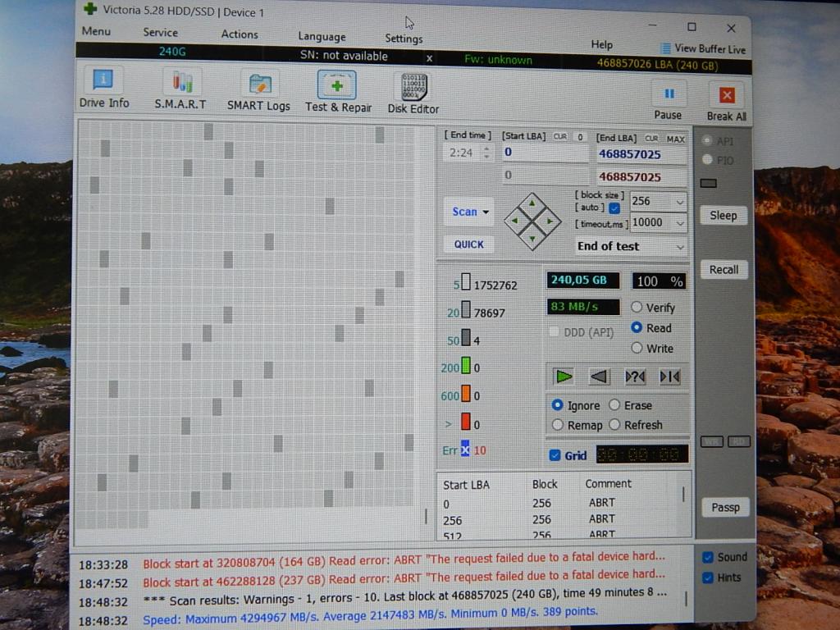The height and width of the screenshot is (630, 840).
Task: Click the QUICK scan button
Action: point(468,244)
